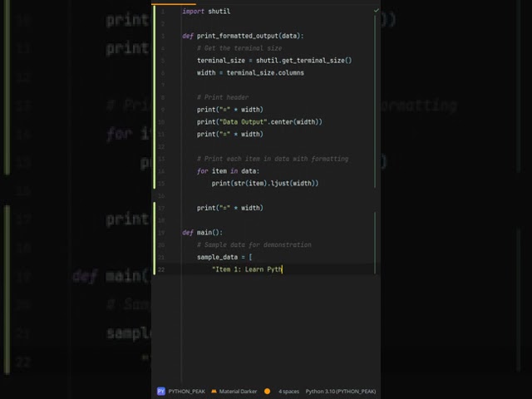Click the 'def main():' line

tap(203, 233)
